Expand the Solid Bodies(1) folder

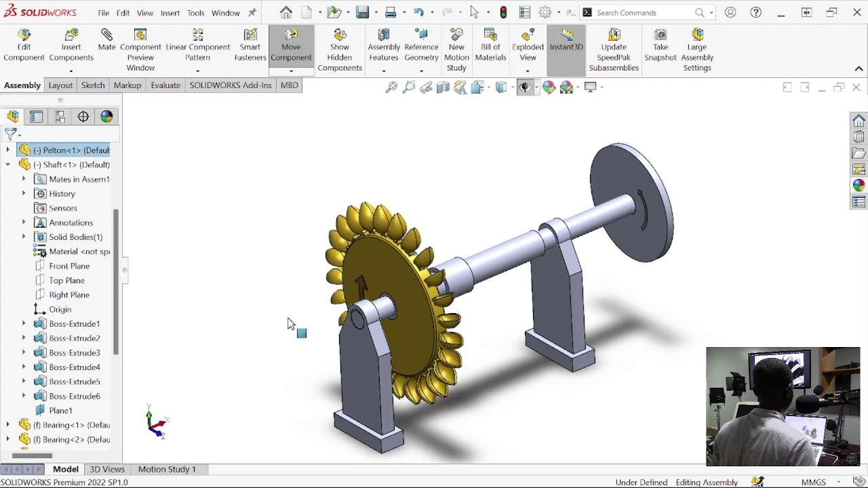pyautogui.click(x=24, y=237)
